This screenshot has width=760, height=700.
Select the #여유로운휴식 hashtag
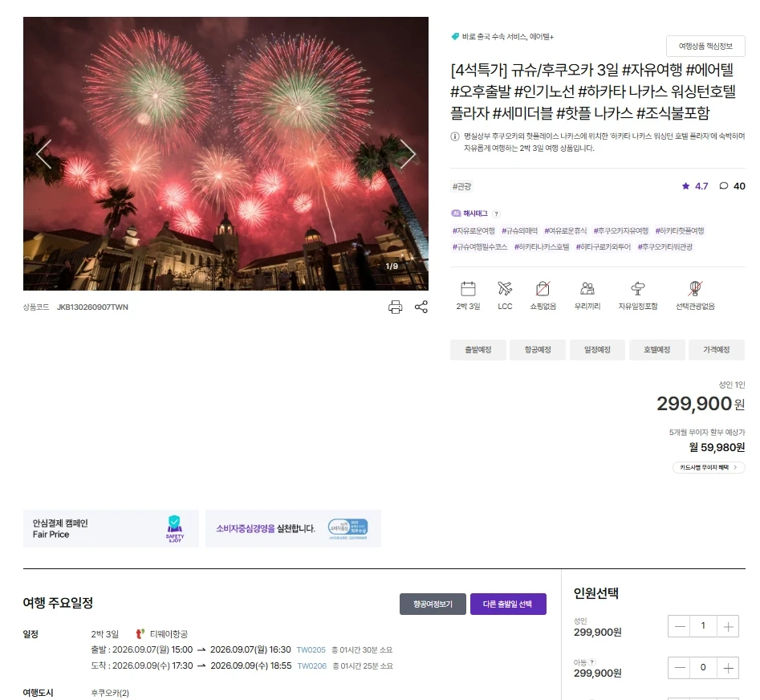coord(565,230)
